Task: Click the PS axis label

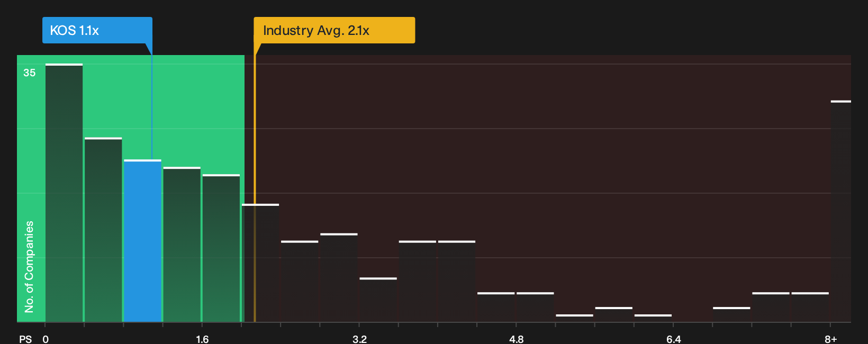Action: [x=25, y=339]
